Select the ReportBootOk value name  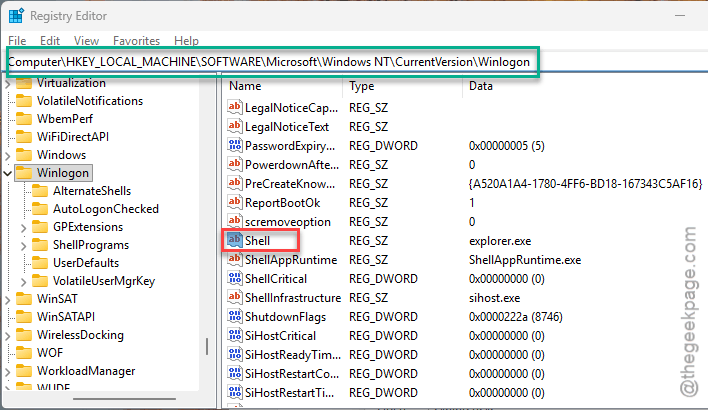pos(283,203)
